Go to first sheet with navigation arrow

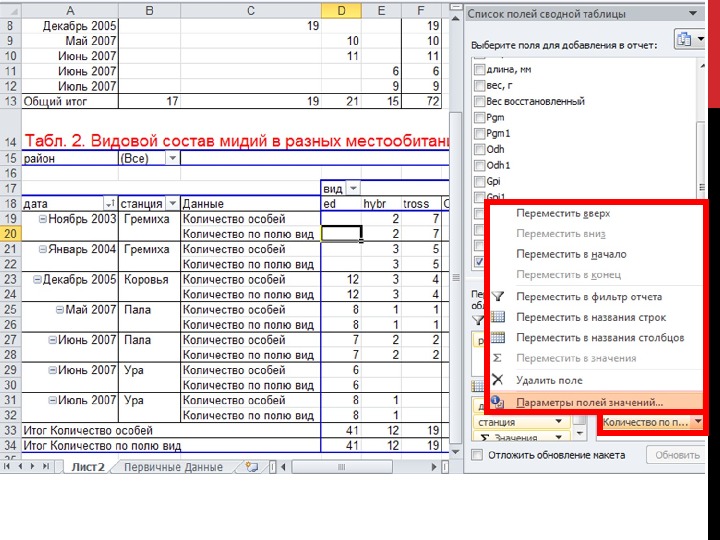[8, 467]
